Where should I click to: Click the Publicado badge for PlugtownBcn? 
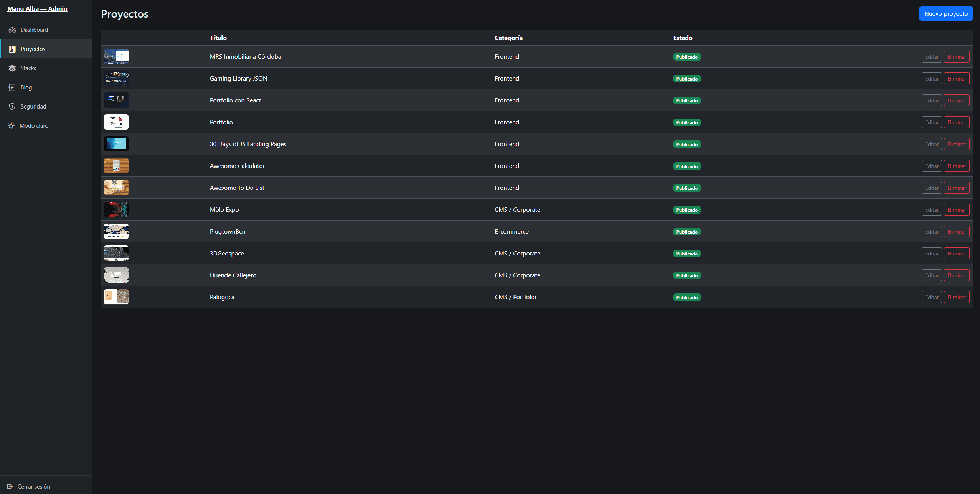(687, 232)
